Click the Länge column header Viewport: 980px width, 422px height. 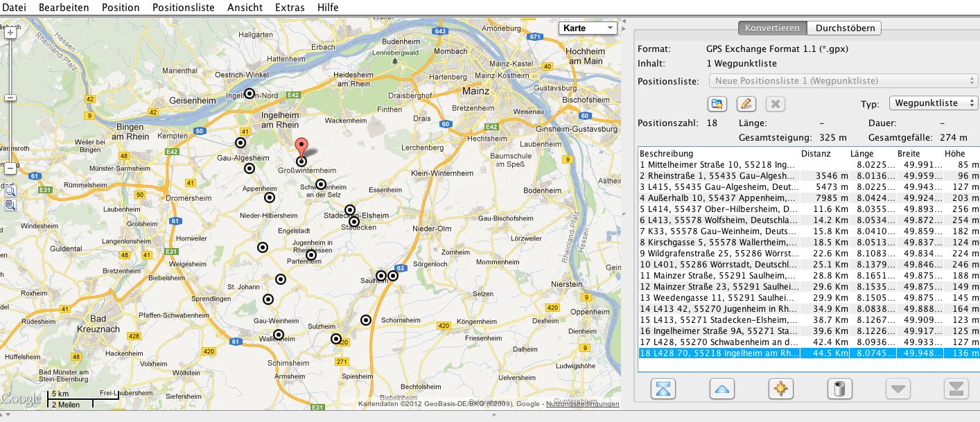coord(873,153)
